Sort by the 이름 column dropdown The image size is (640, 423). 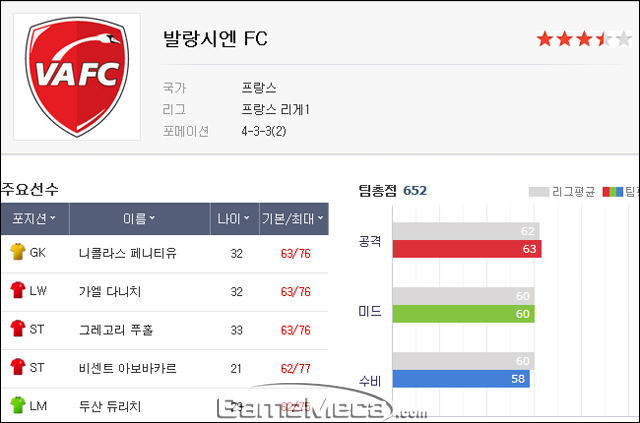point(140,218)
